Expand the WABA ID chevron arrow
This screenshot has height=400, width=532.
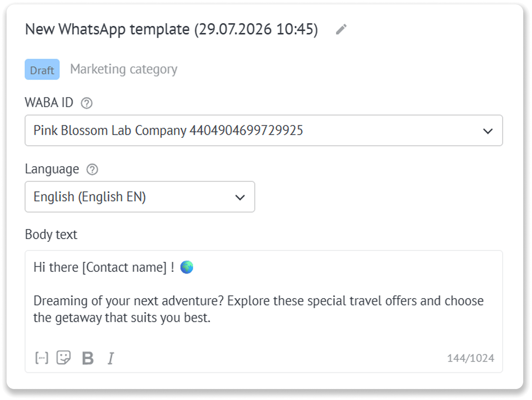[x=488, y=131]
